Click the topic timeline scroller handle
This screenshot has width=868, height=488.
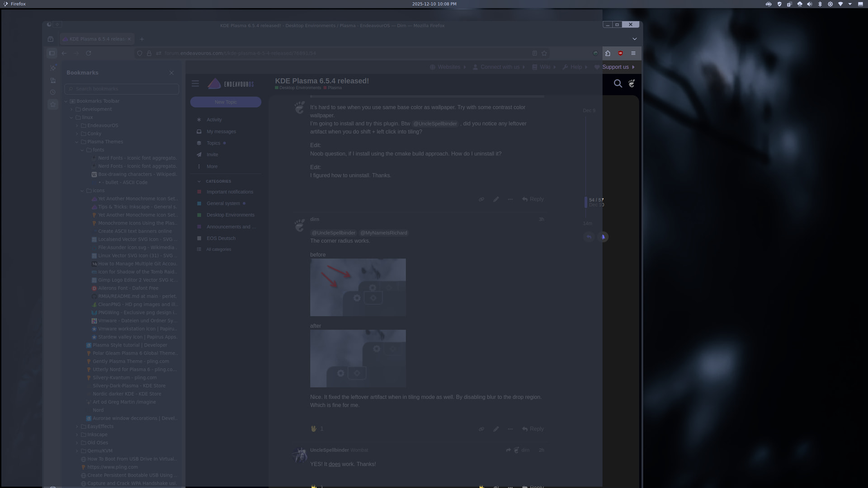click(x=586, y=202)
